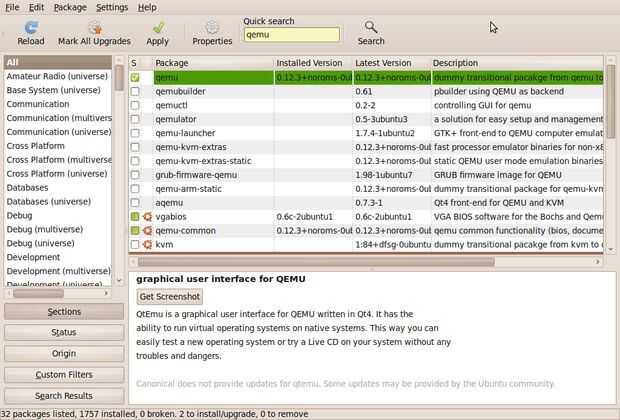Open the Package menu

(x=70, y=7)
